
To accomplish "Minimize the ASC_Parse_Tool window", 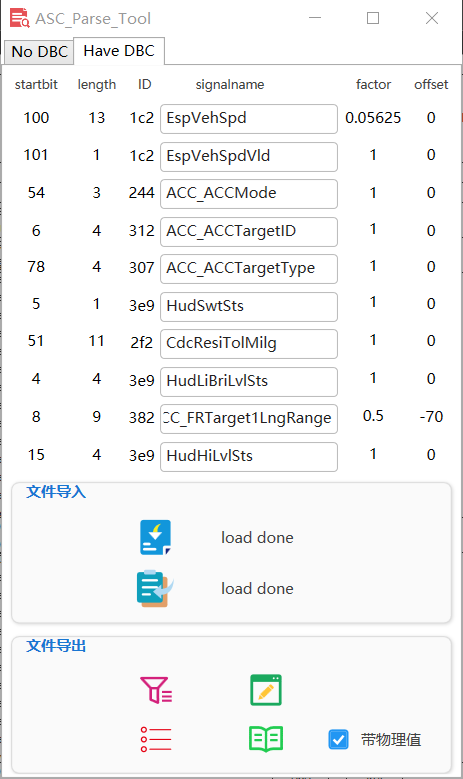I will coord(315,18).
